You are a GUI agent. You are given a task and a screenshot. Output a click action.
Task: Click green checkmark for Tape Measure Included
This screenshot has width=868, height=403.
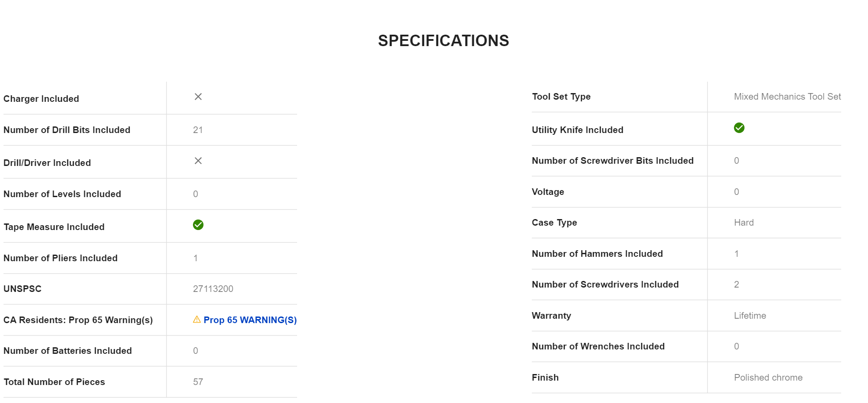(198, 225)
